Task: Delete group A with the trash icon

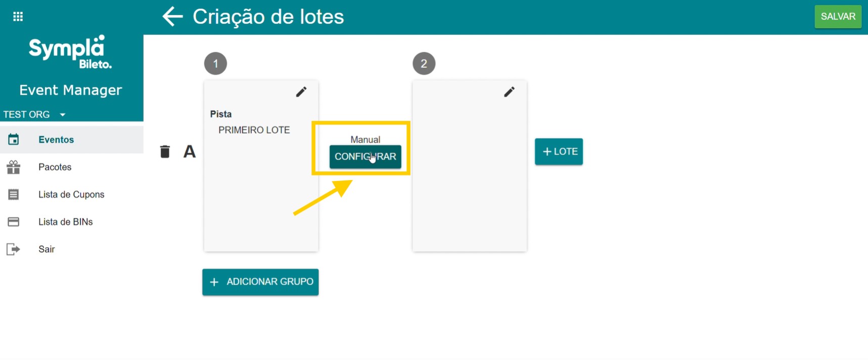Action: [x=165, y=152]
